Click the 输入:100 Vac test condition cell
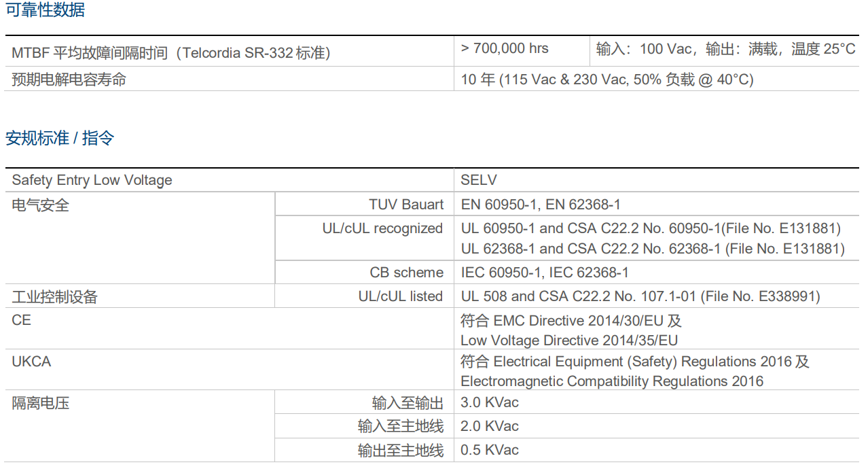This screenshot has height=469, width=868. 725,49
